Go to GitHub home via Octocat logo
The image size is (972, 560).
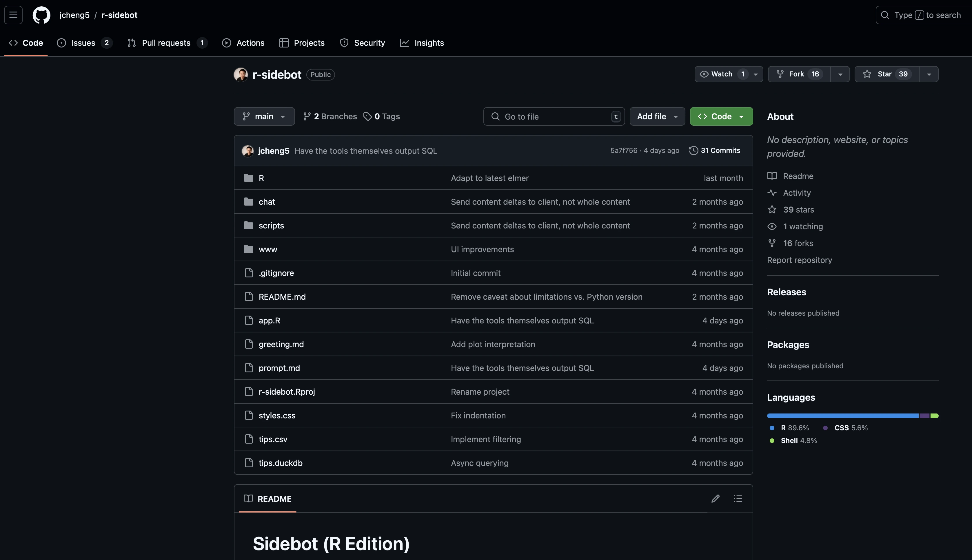coord(41,15)
